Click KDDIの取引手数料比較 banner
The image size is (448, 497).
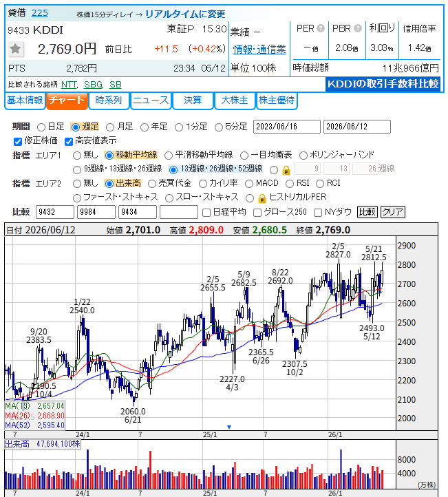[383, 84]
